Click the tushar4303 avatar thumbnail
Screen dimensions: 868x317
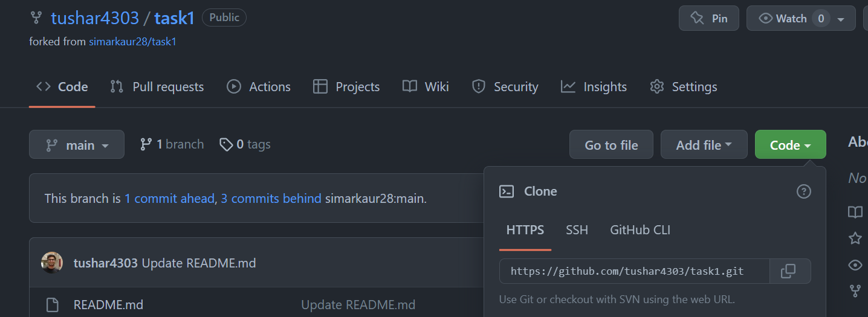click(x=52, y=263)
